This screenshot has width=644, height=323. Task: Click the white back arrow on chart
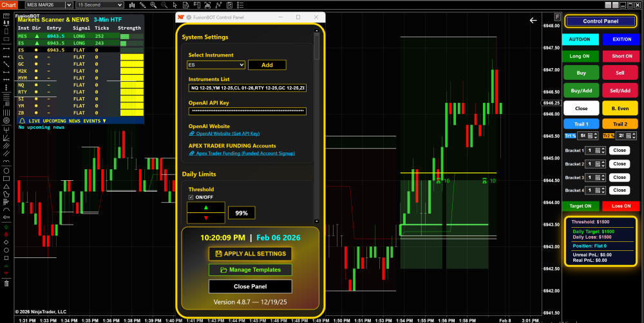tap(533, 21)
